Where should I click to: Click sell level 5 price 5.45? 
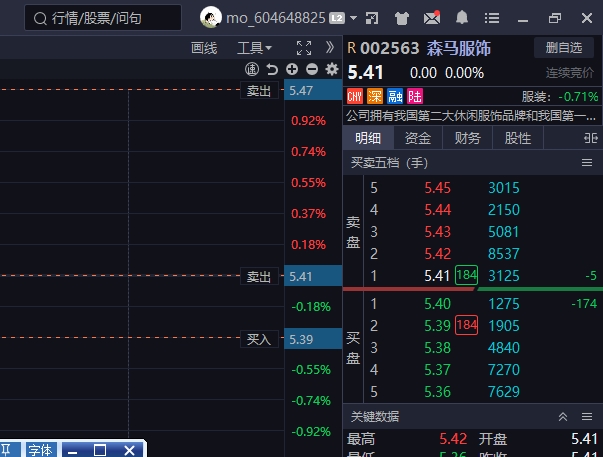(x=437, y=188)
